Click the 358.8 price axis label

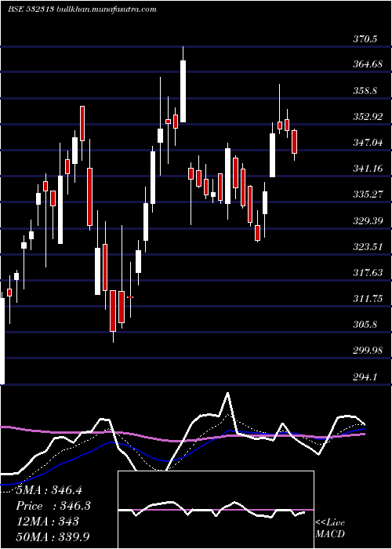pos(365,91)
